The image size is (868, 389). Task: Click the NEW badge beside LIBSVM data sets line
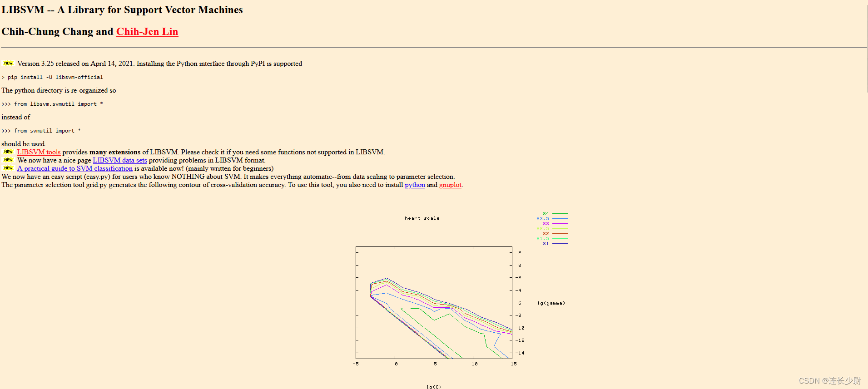(8, 160)
